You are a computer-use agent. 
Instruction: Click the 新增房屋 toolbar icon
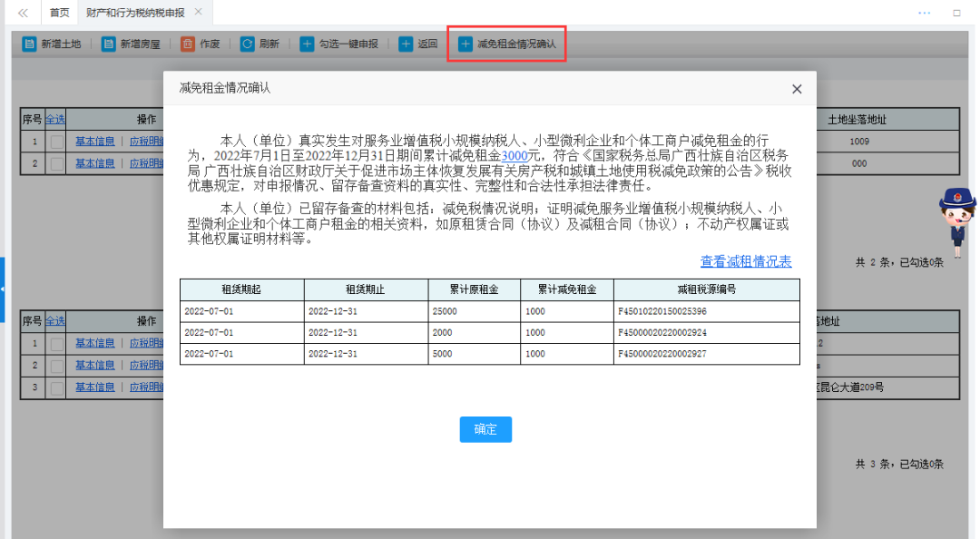(109, 44)
